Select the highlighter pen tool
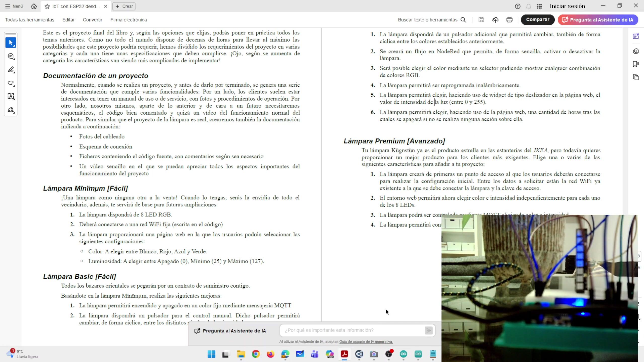The image size is (644, 362). (11, 70)
